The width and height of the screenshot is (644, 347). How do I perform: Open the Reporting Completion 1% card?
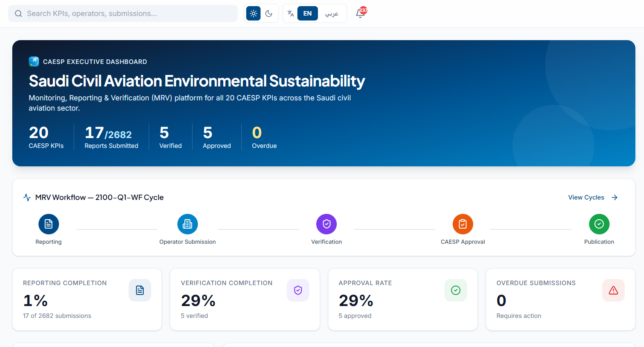click(x=87, y=299)
